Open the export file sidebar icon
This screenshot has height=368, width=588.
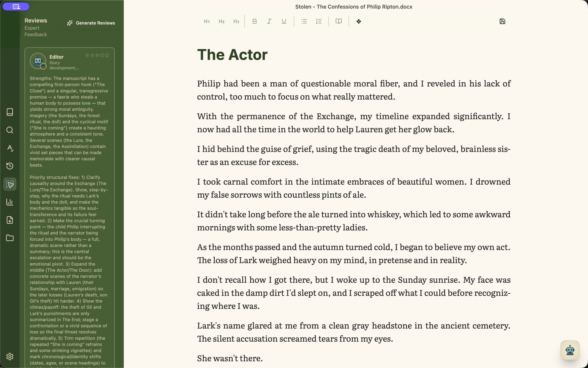(x=10, y=220)
